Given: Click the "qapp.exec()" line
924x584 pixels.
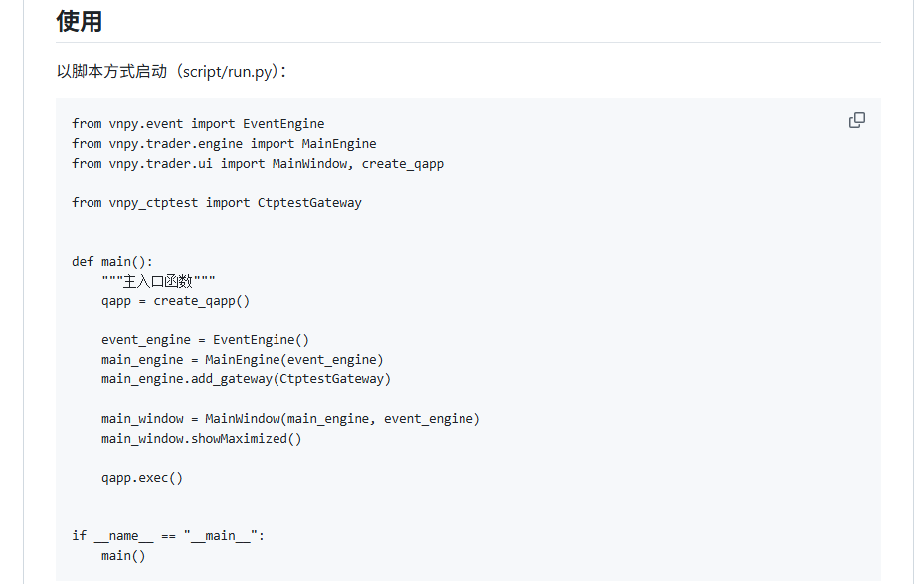Looking at the screenshot, I should [x=142, y=478].
